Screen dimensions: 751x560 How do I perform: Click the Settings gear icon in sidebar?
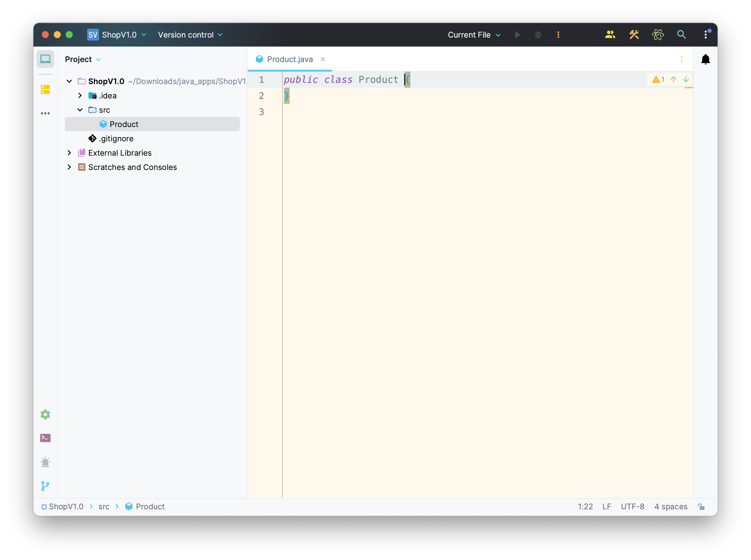[x=45, y=414]
